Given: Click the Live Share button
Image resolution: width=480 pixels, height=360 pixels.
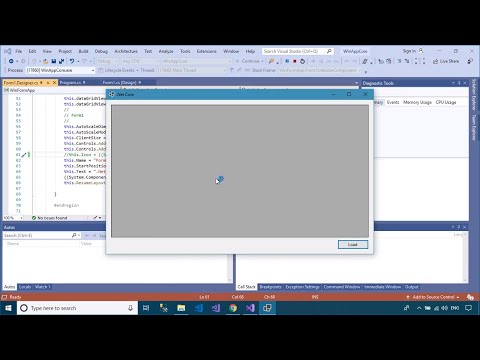Looking at the screenshot, I should click(446, 61).
